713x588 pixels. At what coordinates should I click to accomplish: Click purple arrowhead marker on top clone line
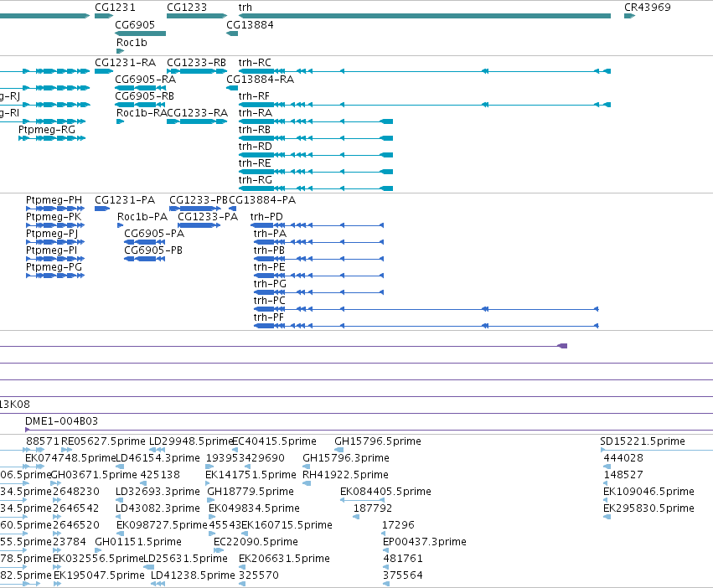(x=562, y=346)
